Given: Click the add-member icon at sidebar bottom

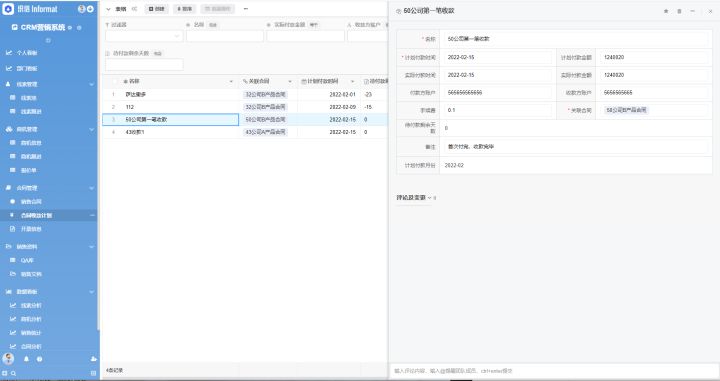Looking at the screenshot, I should pos(94,359).
